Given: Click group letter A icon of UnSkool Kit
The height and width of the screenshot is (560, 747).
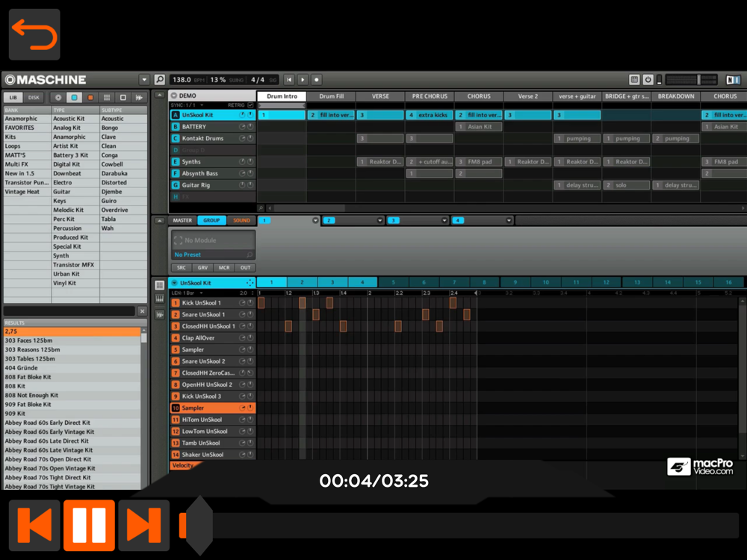Looking at the screenshot, I should tap(176, 115).
